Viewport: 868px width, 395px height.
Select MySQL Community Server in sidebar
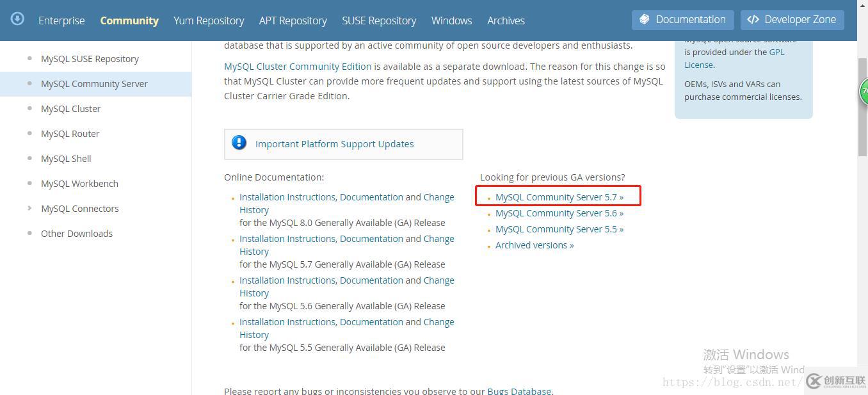pos(94,84)
